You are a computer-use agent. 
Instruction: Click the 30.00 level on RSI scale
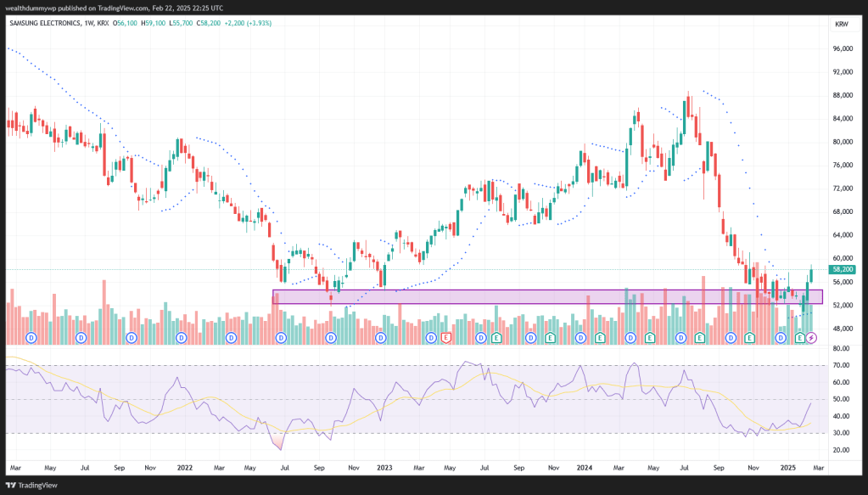[840, 433]
